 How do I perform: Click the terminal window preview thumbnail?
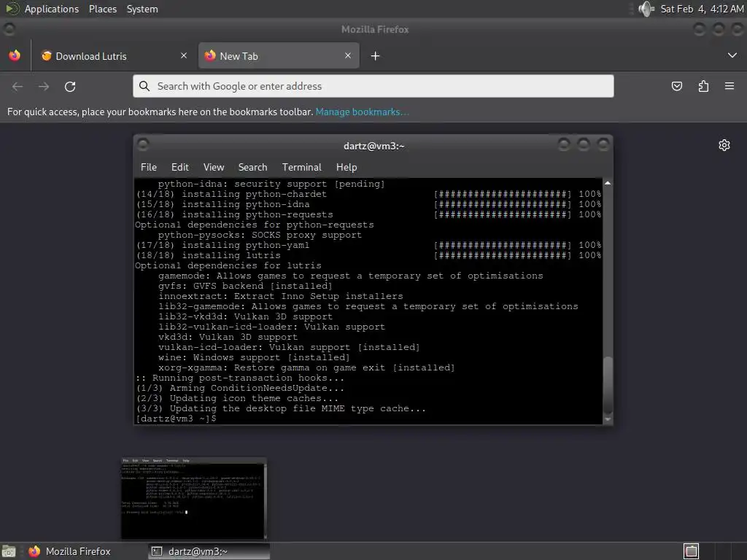(193, 498)
